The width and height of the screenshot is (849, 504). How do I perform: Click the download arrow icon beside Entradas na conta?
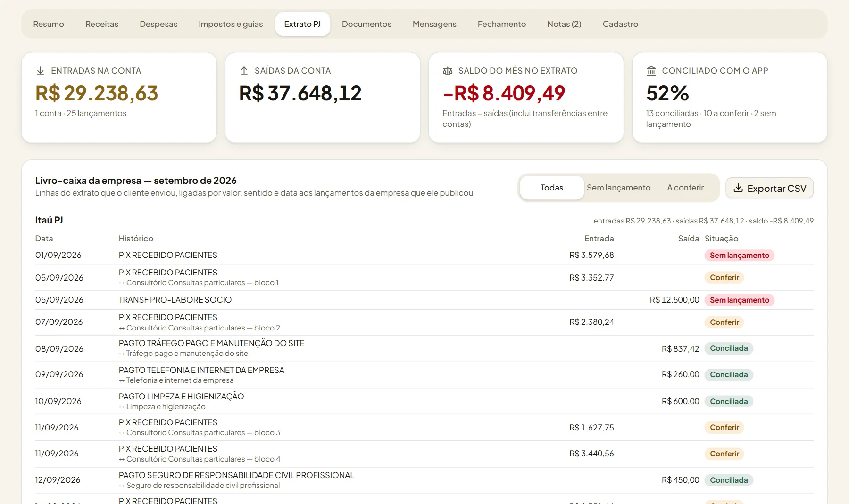(41, 71)
